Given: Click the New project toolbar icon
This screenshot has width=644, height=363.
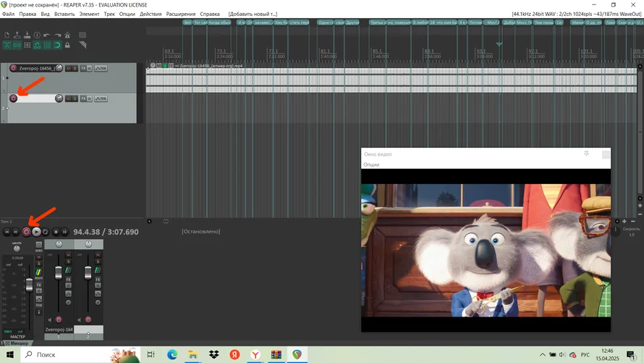Looking at the screenshot, I should tap(7, 35).
